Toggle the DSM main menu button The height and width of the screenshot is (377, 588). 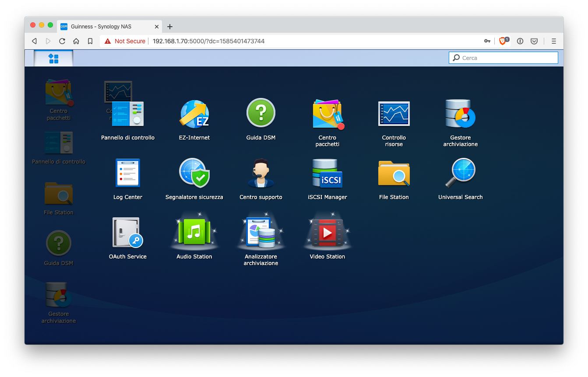coord(53,58)
